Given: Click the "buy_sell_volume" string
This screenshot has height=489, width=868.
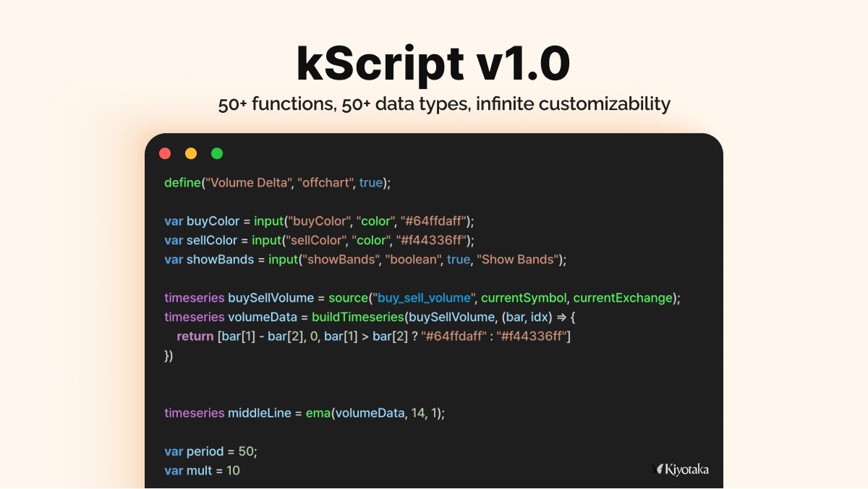Looking at the screenshot, I should (x=422, y=297).
